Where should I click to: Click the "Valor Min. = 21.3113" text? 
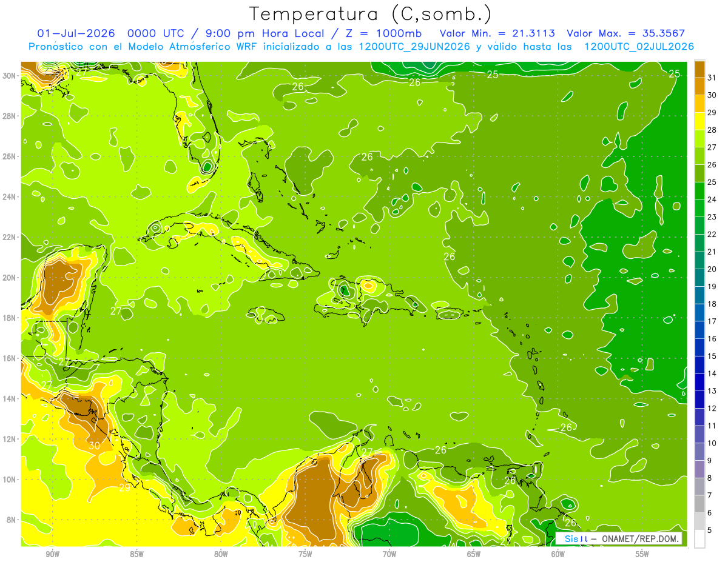coord(497,33)
